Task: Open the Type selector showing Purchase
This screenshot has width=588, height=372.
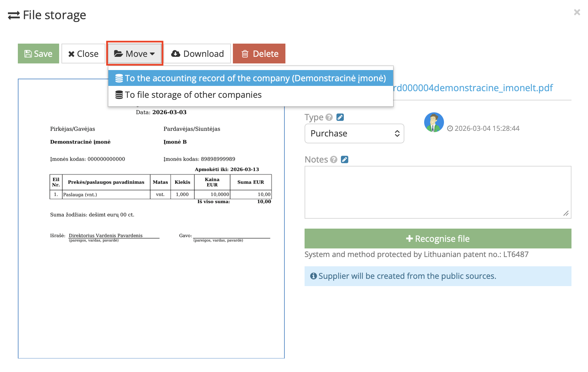Action: pos(354,133)
